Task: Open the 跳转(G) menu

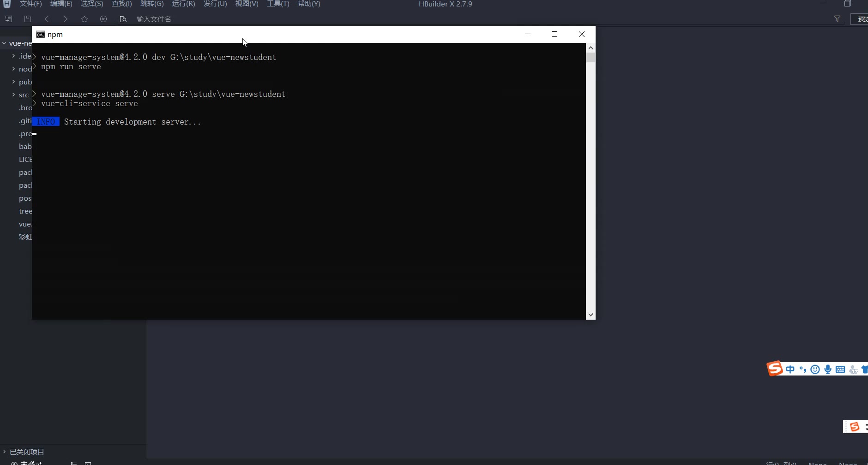Action: pyautogui.click(x=152, y=4)
